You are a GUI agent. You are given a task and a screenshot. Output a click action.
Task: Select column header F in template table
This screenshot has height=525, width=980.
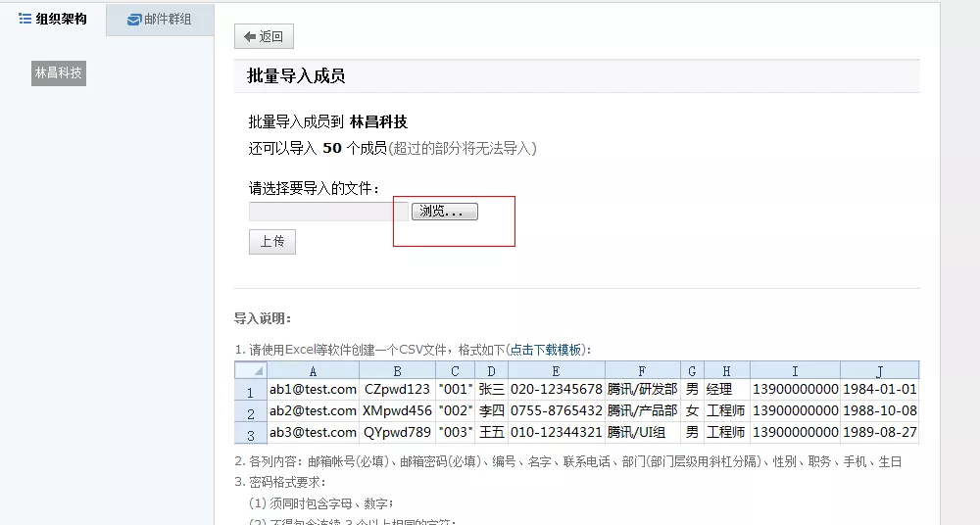pos(642,370)
